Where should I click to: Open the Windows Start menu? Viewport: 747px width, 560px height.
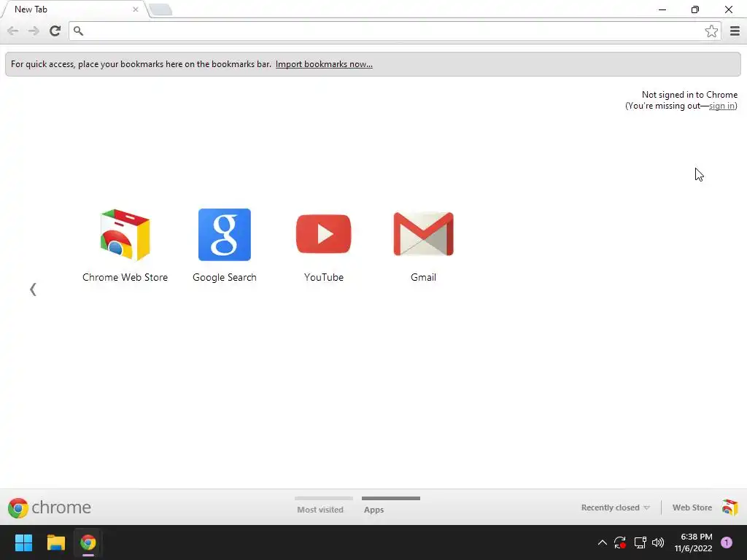point(23,542)
